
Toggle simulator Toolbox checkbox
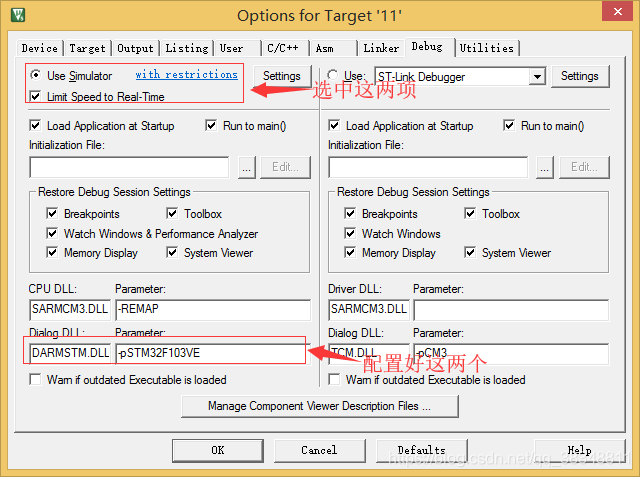pos(172,213)
